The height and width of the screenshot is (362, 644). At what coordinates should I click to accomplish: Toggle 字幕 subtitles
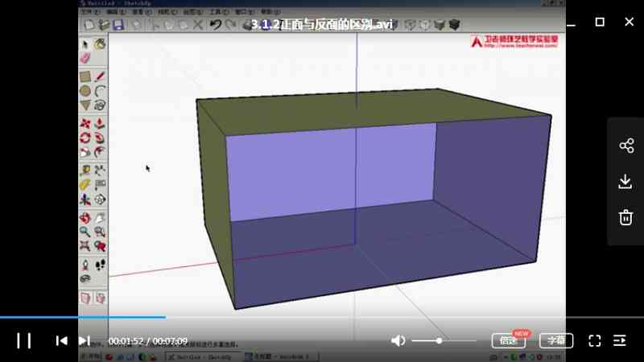click(556, 340)
